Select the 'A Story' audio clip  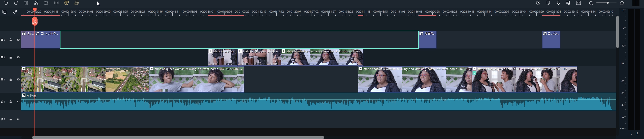tap(302, 104)
